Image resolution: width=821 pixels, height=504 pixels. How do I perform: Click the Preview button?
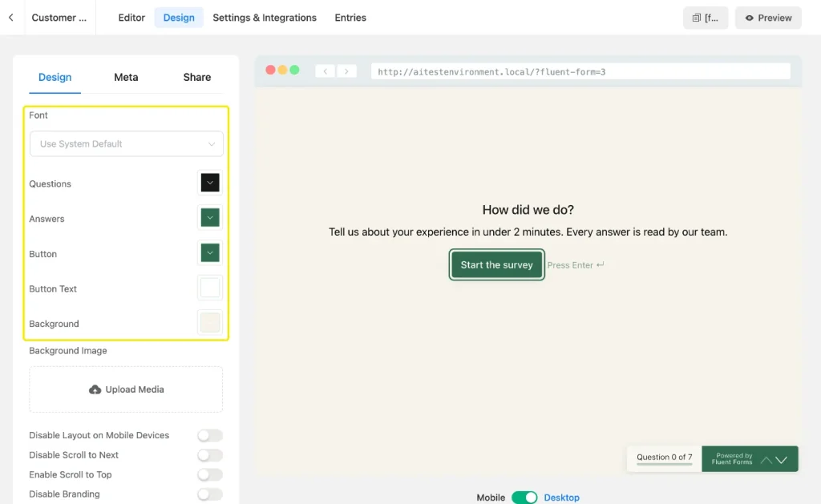(768, 18)
